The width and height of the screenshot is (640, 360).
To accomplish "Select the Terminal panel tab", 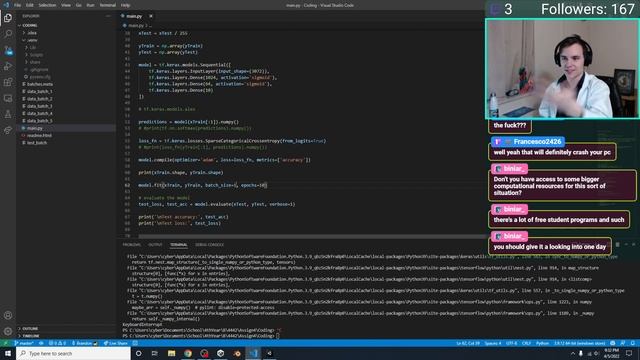I will [x=178, y=244].
